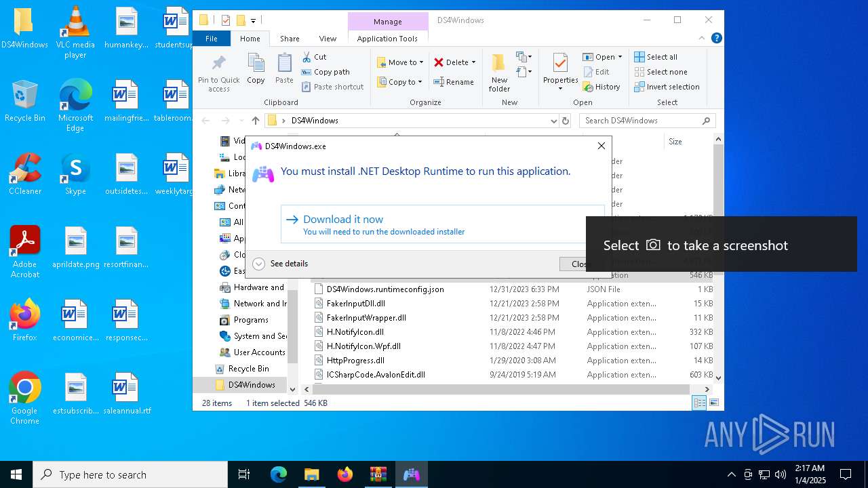Open Move to dropdown
Viewport: 868px width, 488px height.
click(400, 62)
